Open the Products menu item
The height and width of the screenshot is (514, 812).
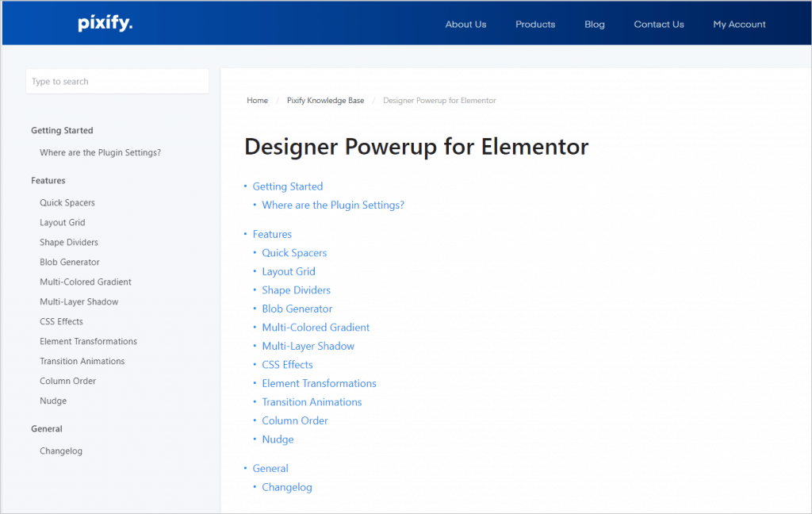pos(535,25)
